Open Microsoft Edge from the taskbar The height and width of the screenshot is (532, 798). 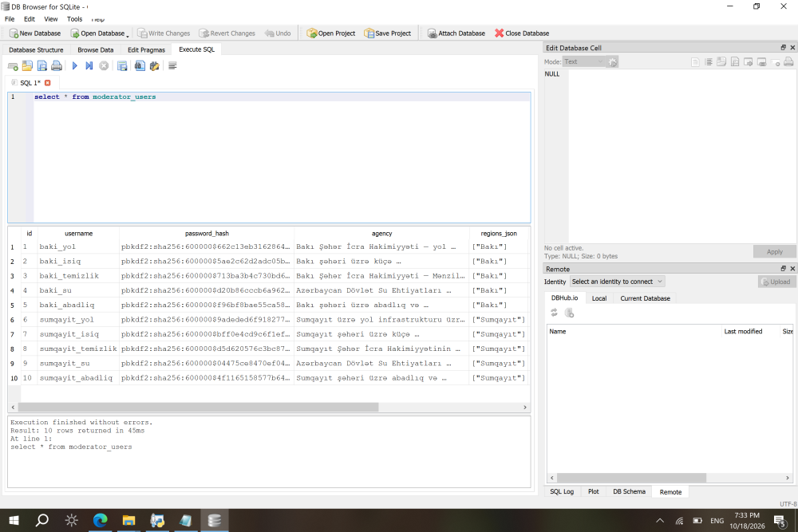101,520
